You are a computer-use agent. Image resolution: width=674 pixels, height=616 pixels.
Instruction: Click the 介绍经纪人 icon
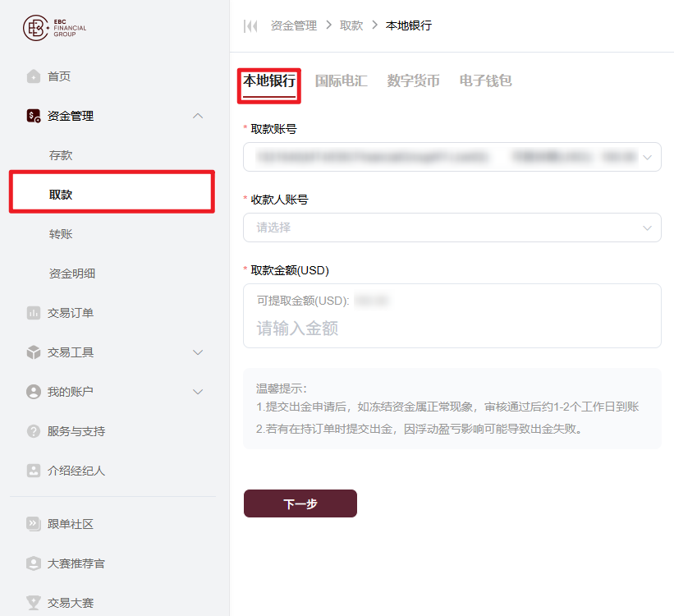click(x=34, y=471)
